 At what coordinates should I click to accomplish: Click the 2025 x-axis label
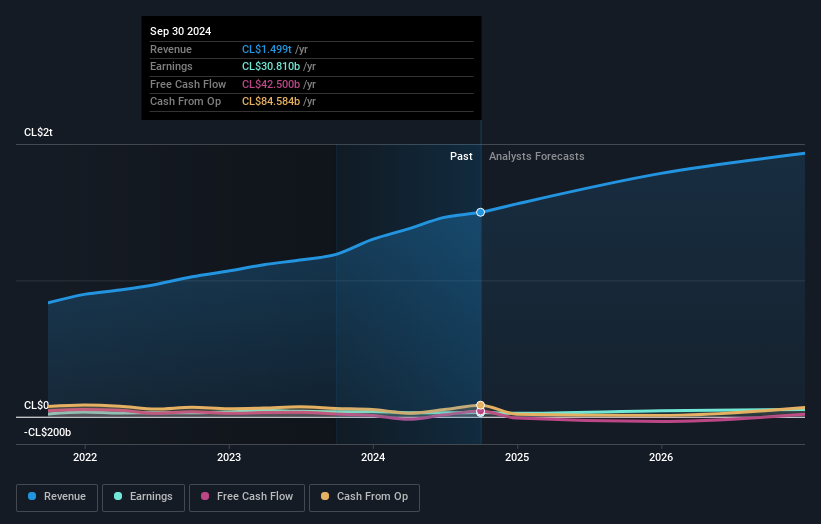[x=517, y=457]
